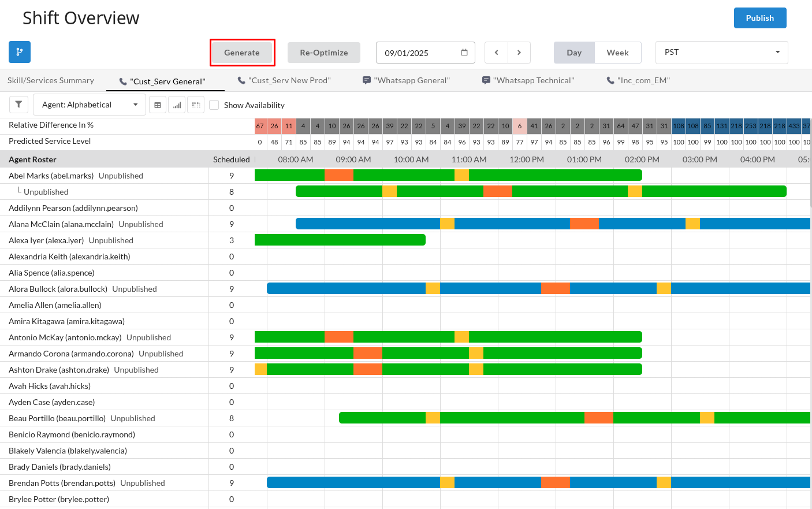Click Alexa Iyer's green shift bar
This screenshot has height=509, width=812.
pos(340,240)
